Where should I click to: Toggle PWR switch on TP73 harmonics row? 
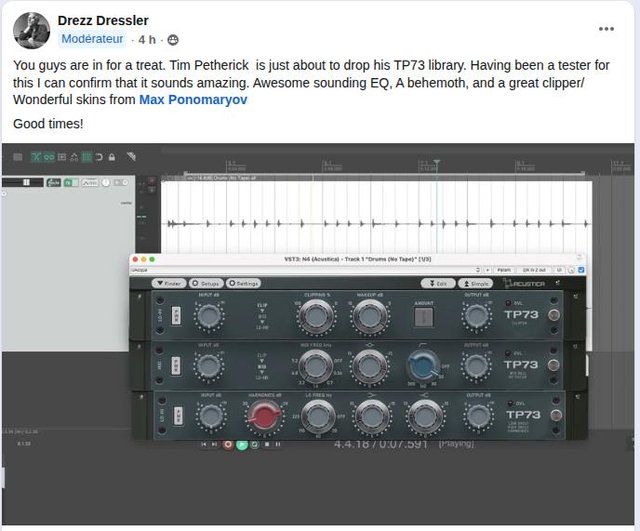pos(178,416)
